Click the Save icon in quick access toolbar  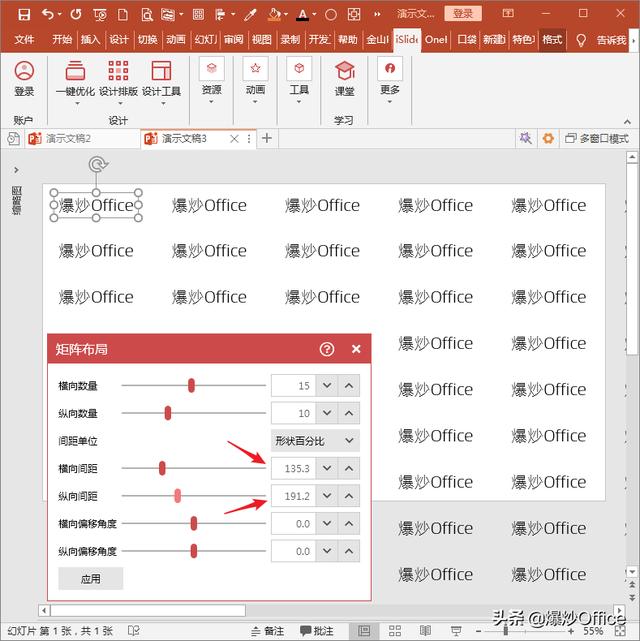click(24, 15)
